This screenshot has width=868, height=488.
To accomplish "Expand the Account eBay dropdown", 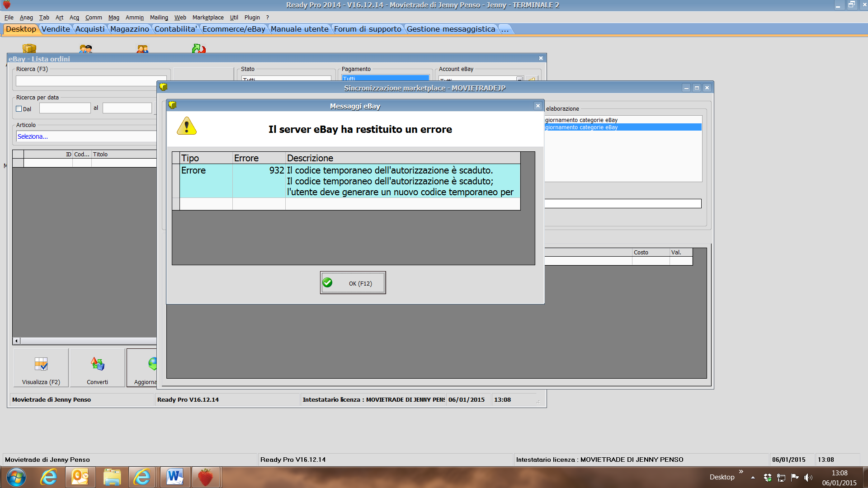I will [519, 79].
